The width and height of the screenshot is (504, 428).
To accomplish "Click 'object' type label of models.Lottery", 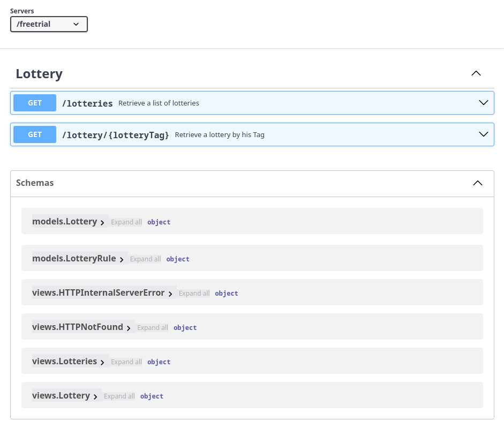I will (159, 222).
